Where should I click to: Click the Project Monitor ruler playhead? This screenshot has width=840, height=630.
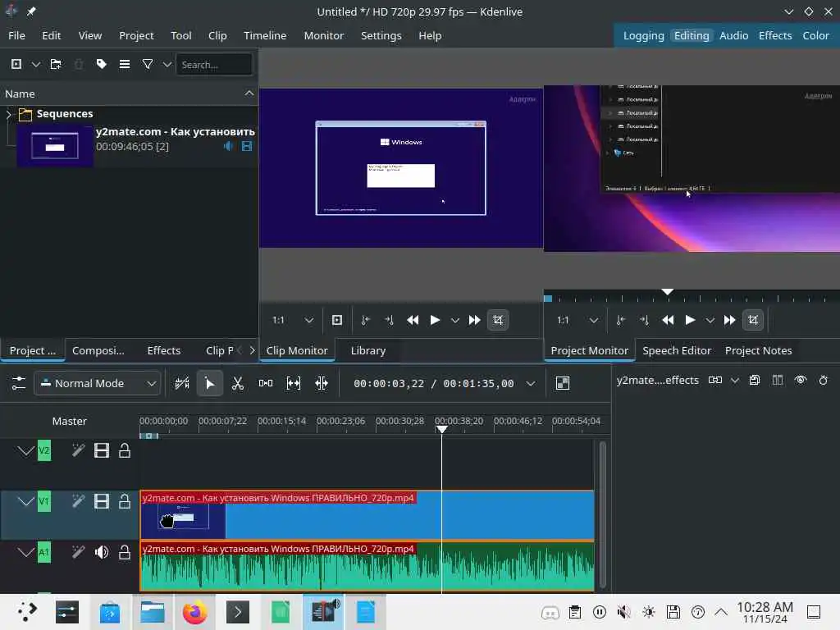click(x=668, y=292)
